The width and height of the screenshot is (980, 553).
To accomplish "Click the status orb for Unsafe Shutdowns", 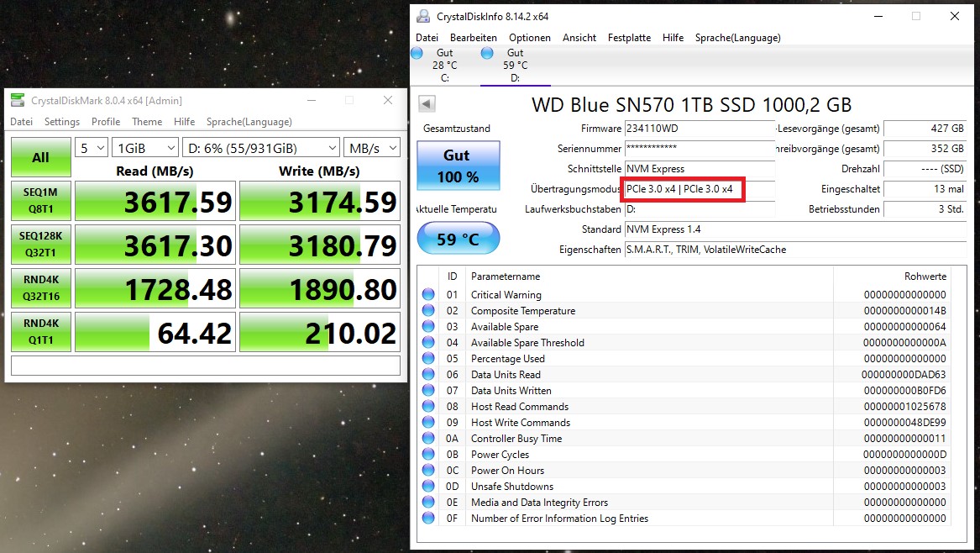I will coord(428,486).
